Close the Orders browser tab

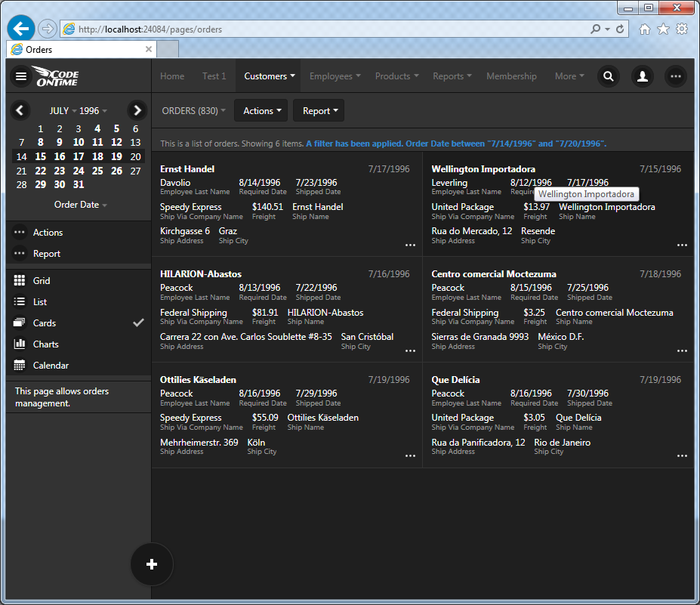149,49
